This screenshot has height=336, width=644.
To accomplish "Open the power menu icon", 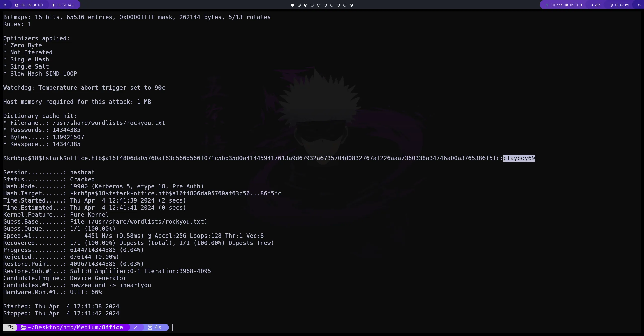I will 639,5.
